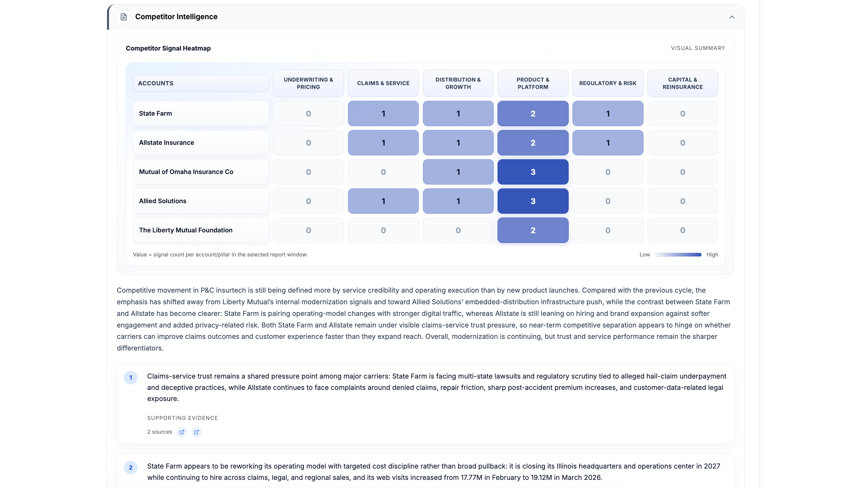Click Regulatory & Risk column header
The image size is (868, 488).
click(608, 83)
